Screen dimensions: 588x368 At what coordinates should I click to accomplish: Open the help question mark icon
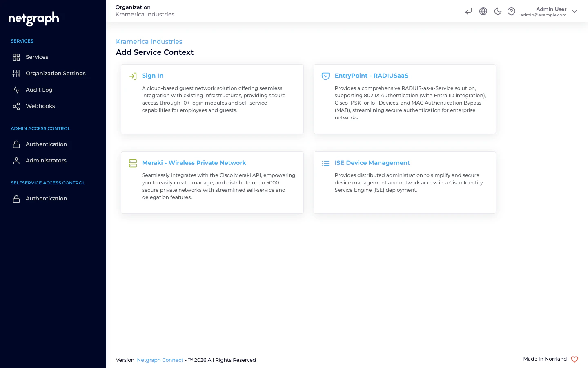pos(511,11)
